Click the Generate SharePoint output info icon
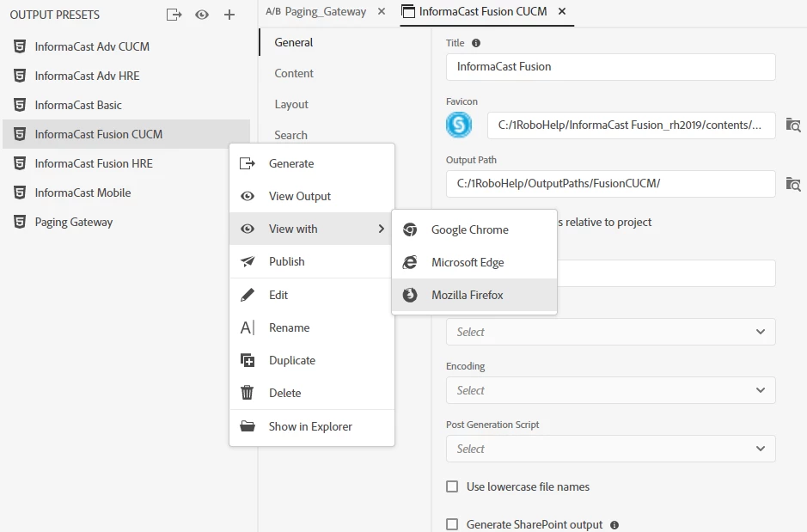Screen dimensions: 807x532 click(614, 525)
